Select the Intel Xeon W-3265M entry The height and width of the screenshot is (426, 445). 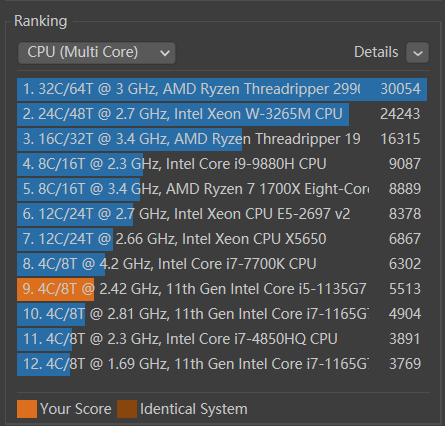point(222,114)
